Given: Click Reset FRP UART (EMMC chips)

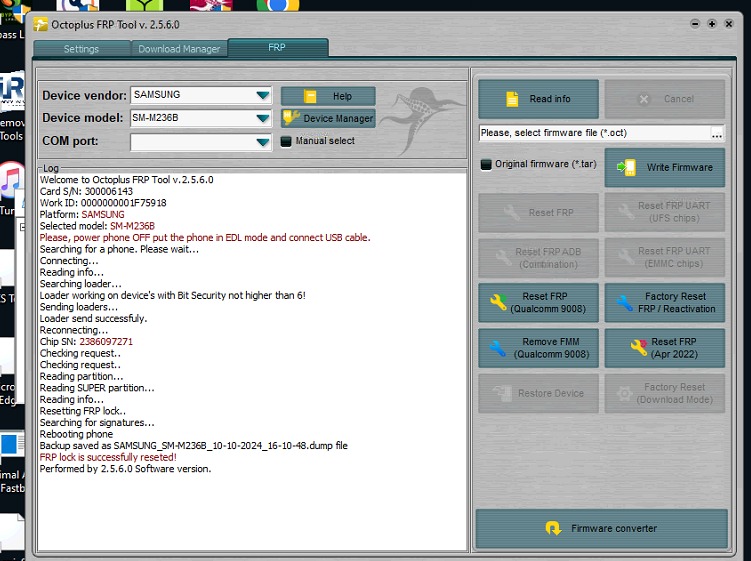Looking at the screenshot, I should click(665, 258).
